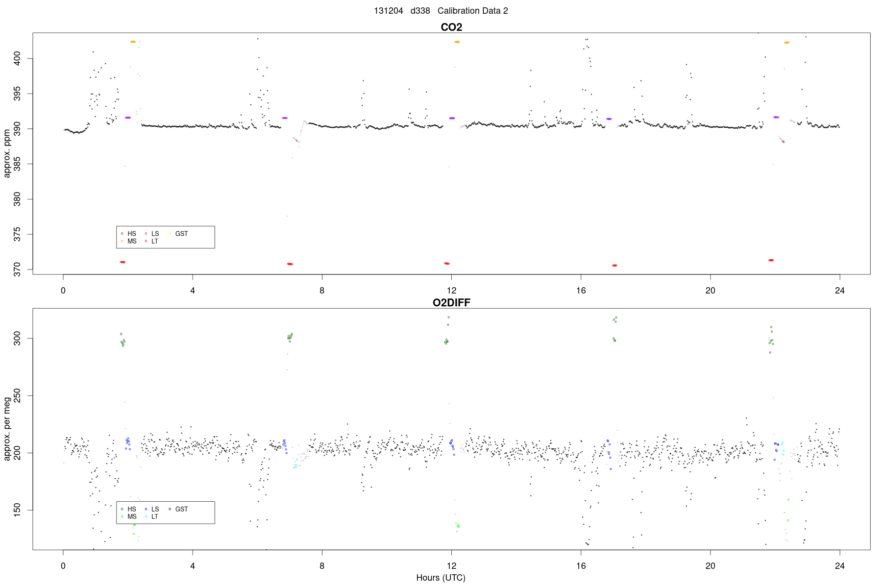This screenshot has height=588, width=882.
Task: Click the 395 tick label on CO2 axis
Action: pyautogui.click(x=17, y=94)
